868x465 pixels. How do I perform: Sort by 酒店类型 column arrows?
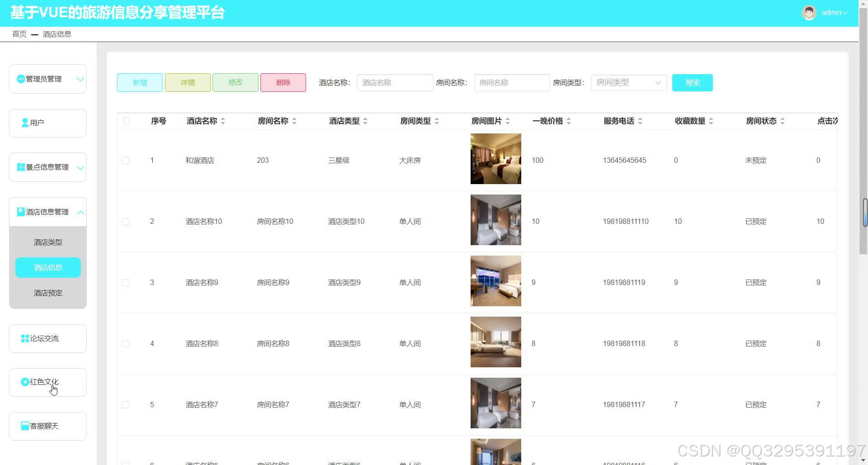(365, 121)
